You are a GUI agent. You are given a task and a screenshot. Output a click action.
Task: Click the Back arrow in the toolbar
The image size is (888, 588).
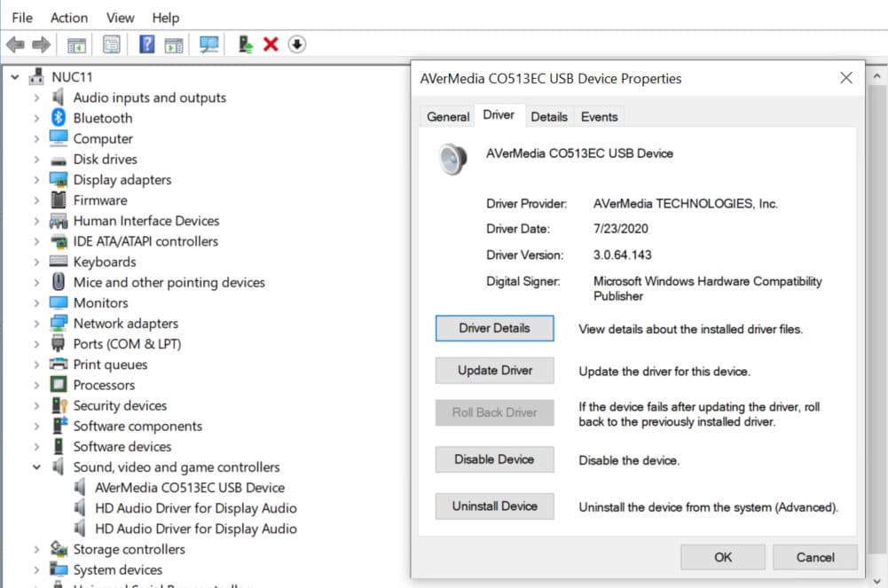15,44
